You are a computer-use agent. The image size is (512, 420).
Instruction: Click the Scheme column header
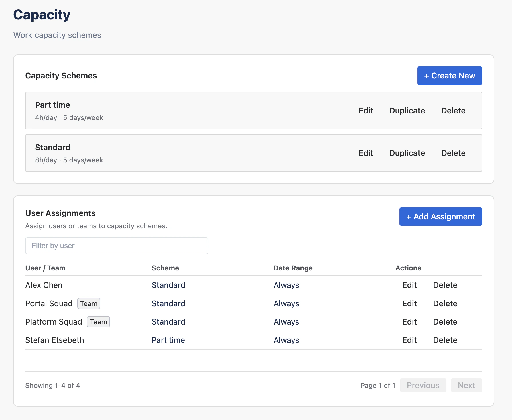165,268
